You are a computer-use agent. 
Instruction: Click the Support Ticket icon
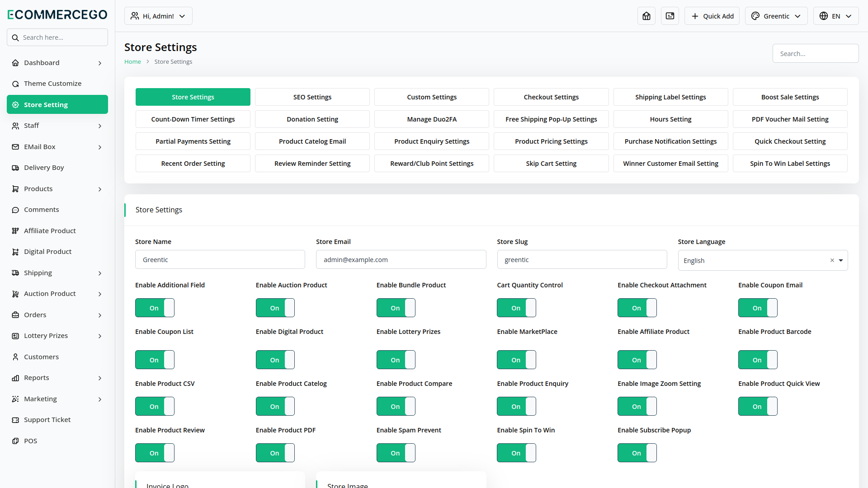pos(15,420)
